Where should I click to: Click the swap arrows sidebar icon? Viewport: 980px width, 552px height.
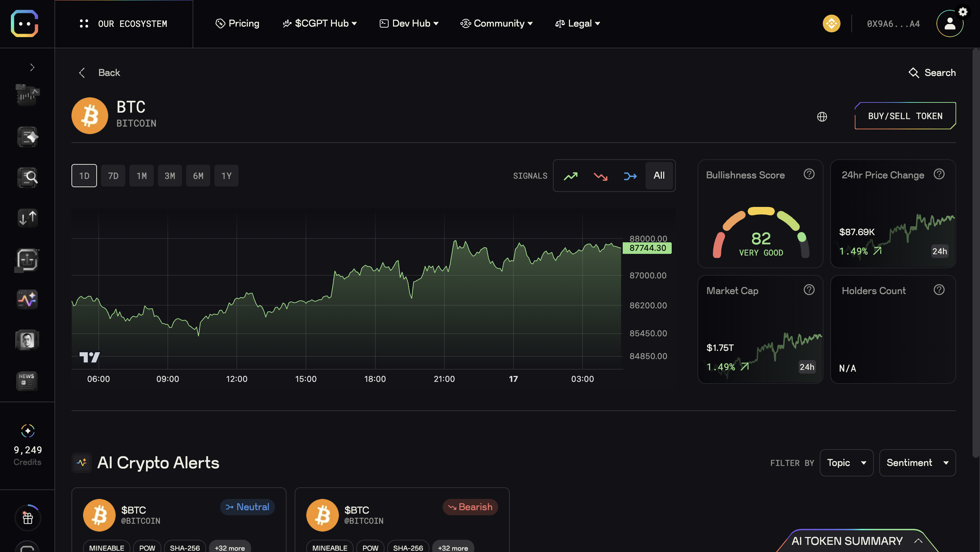[x=27, y=218]
